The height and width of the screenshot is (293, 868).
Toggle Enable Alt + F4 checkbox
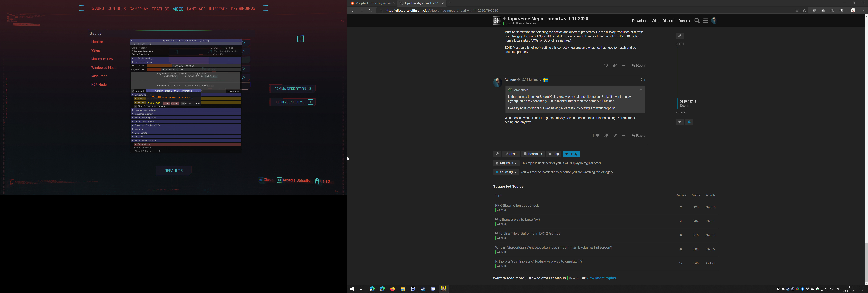183,103
